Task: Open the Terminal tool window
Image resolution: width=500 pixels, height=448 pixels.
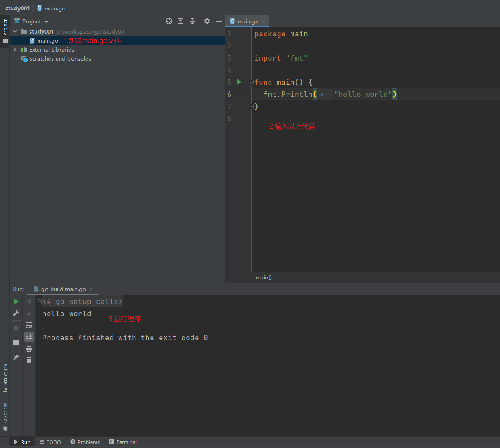Action: click(x=123, y=442)
